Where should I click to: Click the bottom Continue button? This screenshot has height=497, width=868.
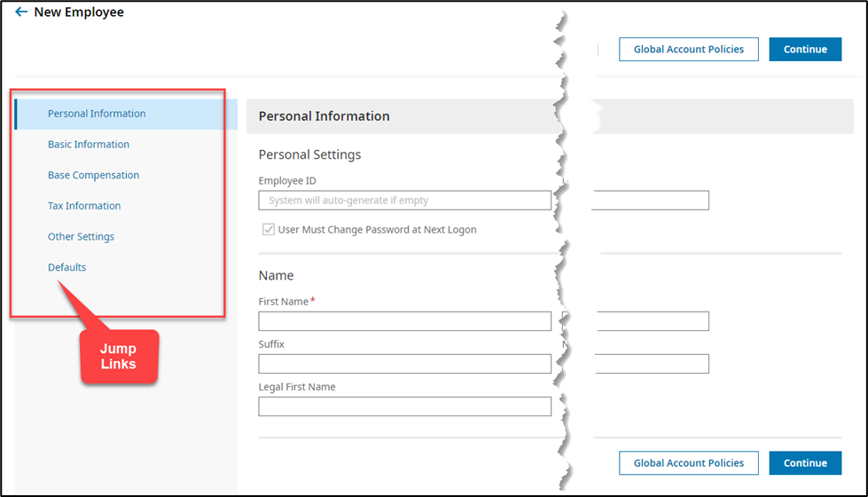[x=805, y=463]
